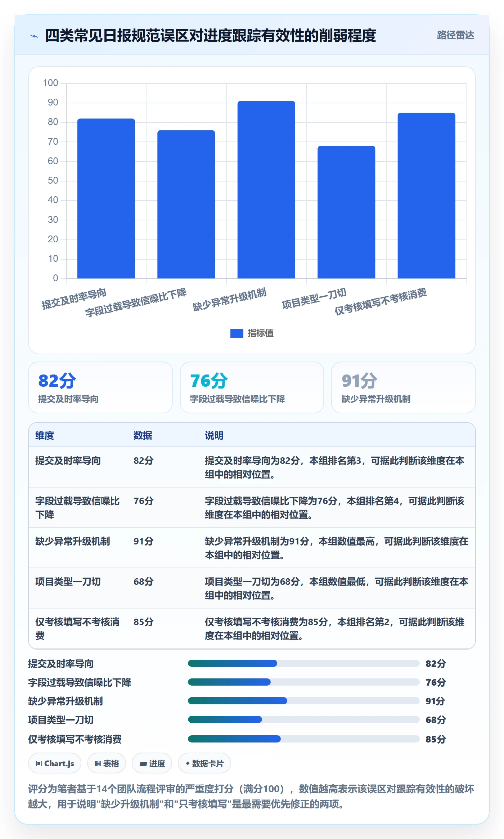Image resolution: width=504 pixels, height=839 pixels.
Task: Open the 91分 data card
Action: [x=404, y=387]
